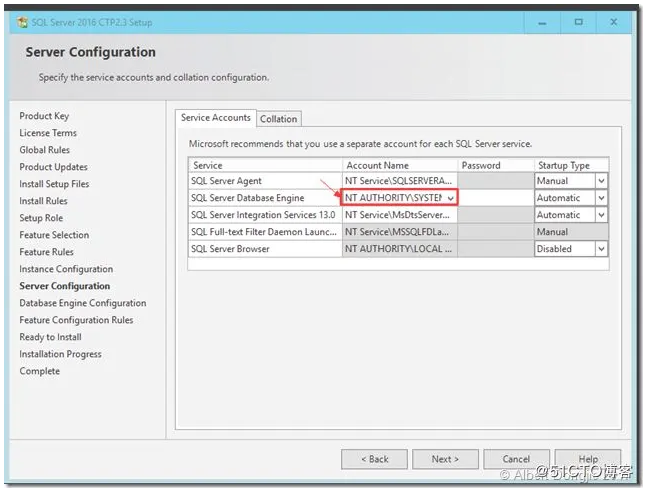The width and height of the screenshot is (649, 492).
Task: Open the Collation tab
Action: (279, 119)
